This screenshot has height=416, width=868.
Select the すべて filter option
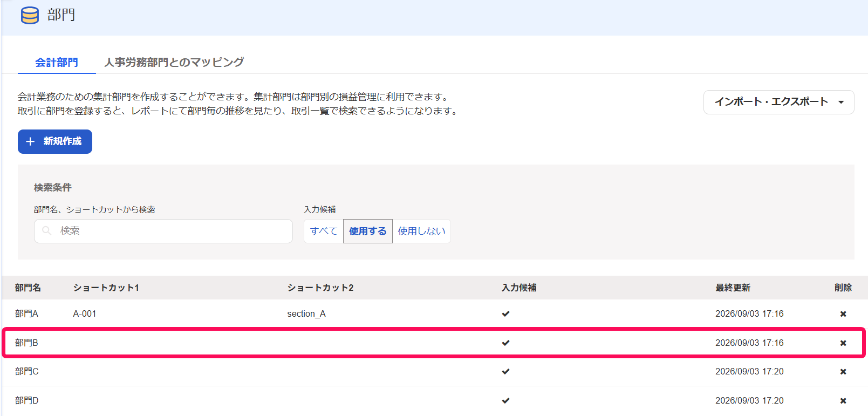324,231
